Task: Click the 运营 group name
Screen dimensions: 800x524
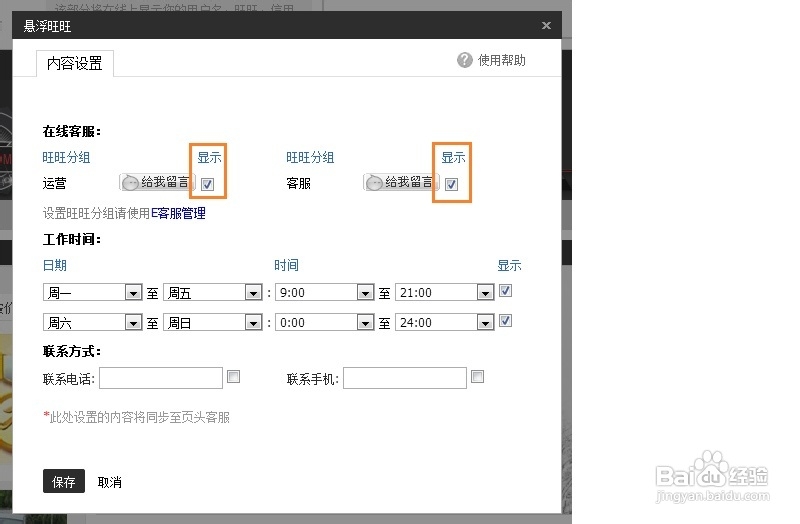Action: coord(55,183)
